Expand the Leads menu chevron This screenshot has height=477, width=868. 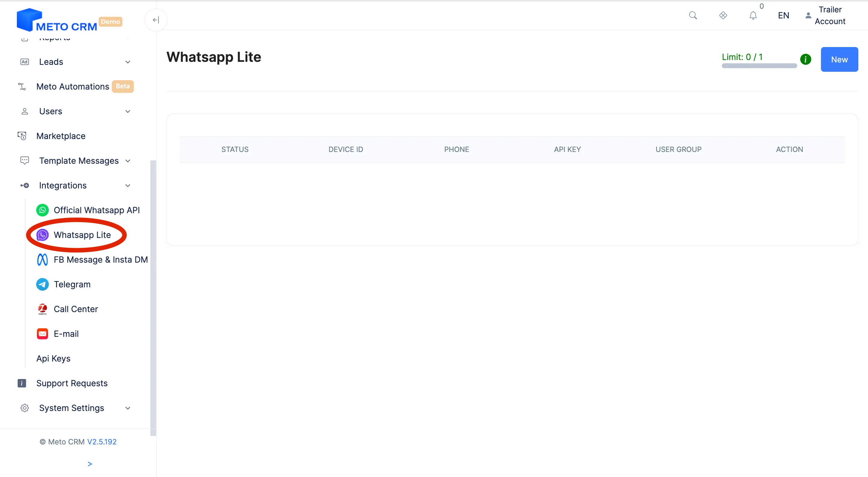click(128, 62)
